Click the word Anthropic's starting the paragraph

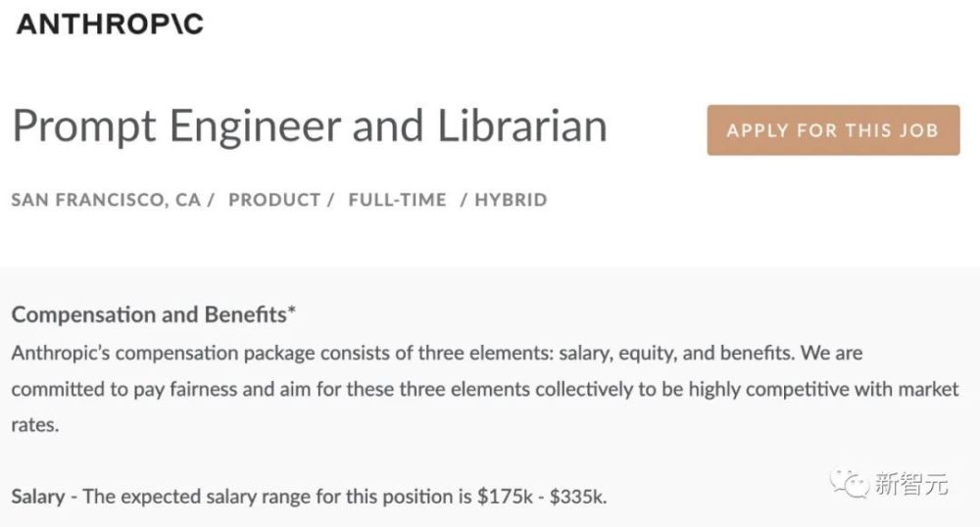61,354
